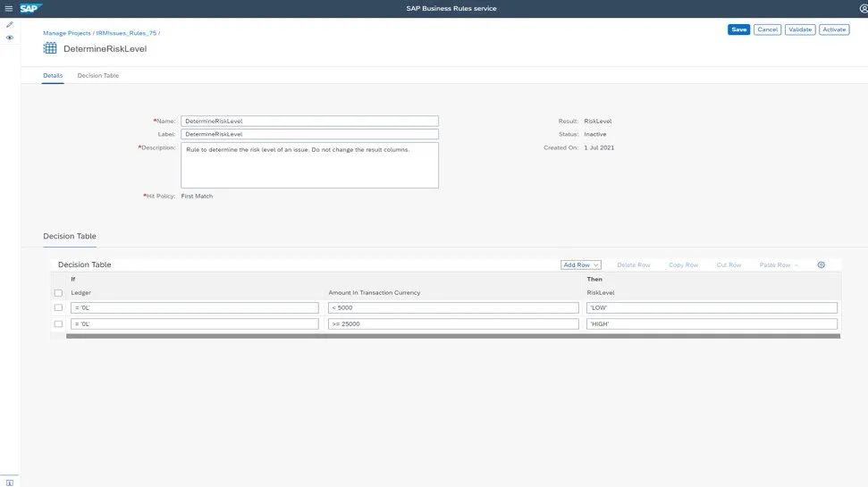This screenshot has width=868, height=487.
Task: Click the eye view icon in sidebar
Action: 10,38
